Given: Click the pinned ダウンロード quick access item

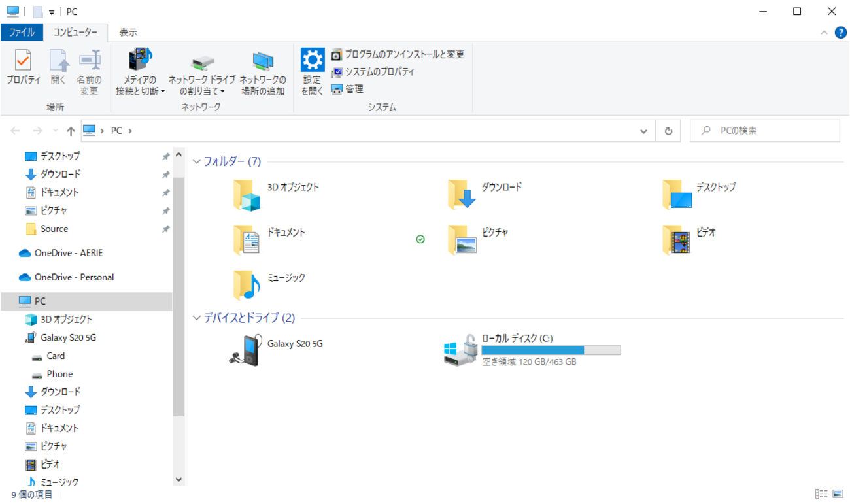Looking at the screenshot, I should 60,175.
